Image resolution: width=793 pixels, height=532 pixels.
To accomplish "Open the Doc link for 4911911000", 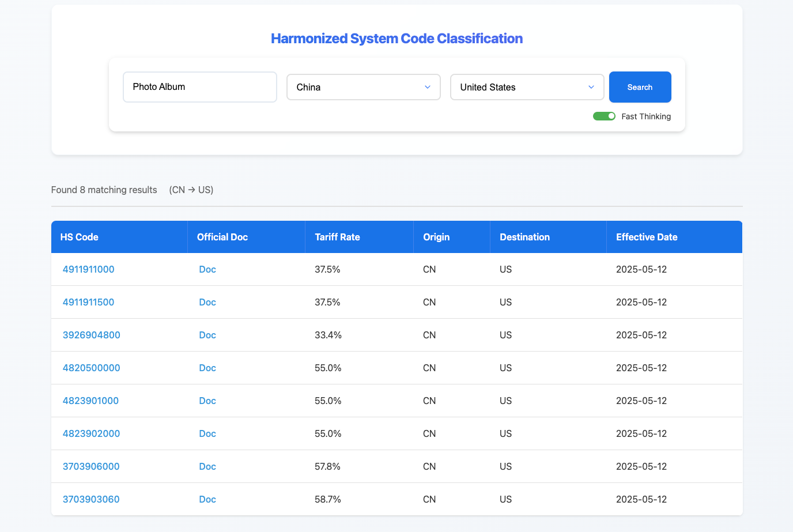I will (x=207, y=269).
